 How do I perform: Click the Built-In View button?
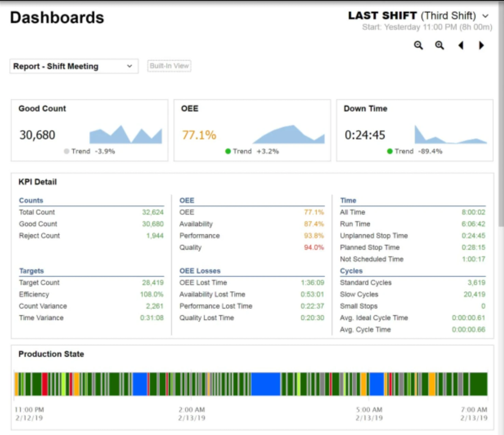pyautogui.click(x=169, y=66)
